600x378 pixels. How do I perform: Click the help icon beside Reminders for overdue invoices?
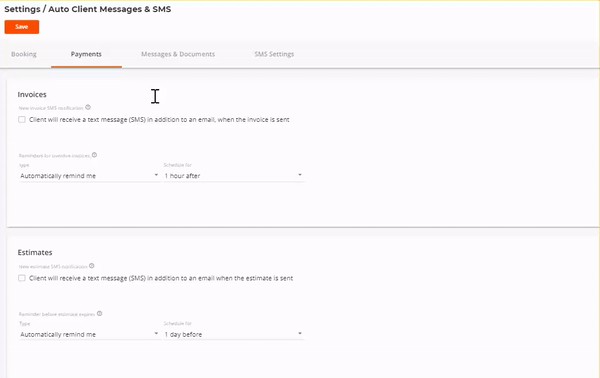pyautogui.click(x=94, y=155)
